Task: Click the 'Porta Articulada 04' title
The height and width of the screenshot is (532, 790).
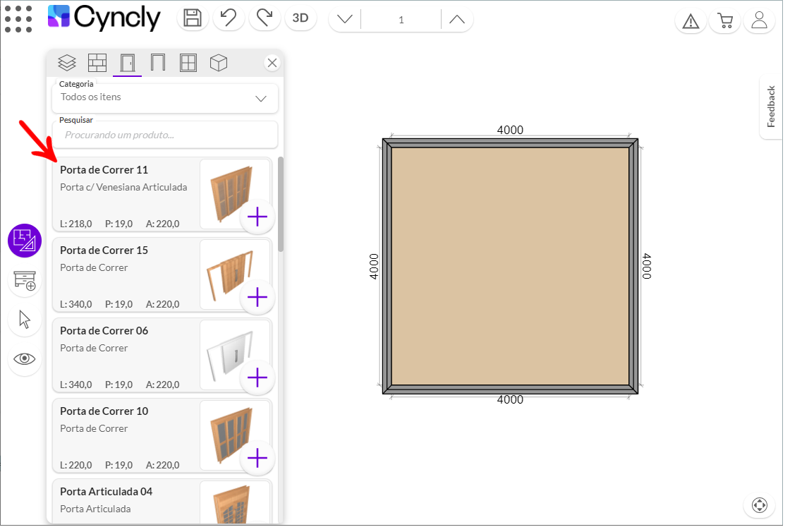Action: pos(107,492)
